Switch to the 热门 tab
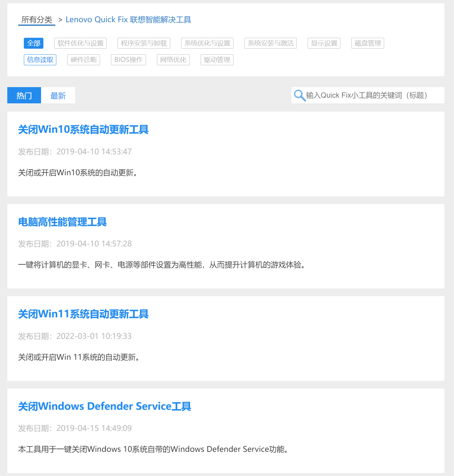Screen dimensions: 454x476 click(24, 95)
